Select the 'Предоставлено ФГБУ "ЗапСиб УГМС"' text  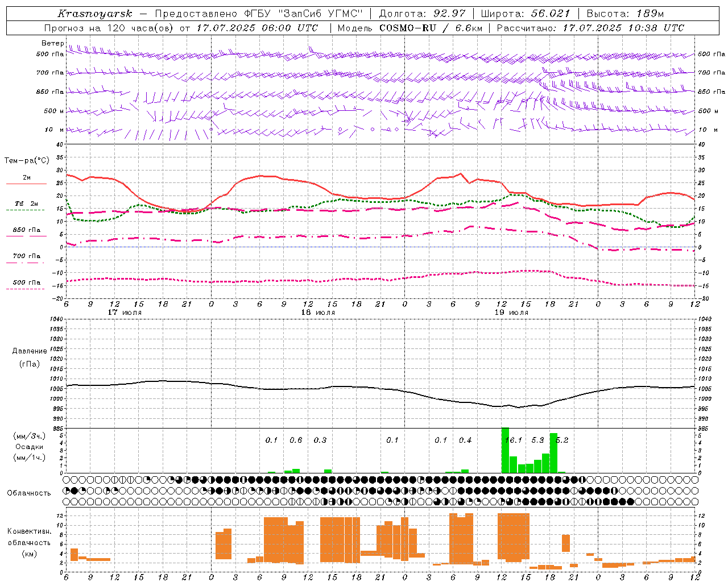click(x=259, y=14)
